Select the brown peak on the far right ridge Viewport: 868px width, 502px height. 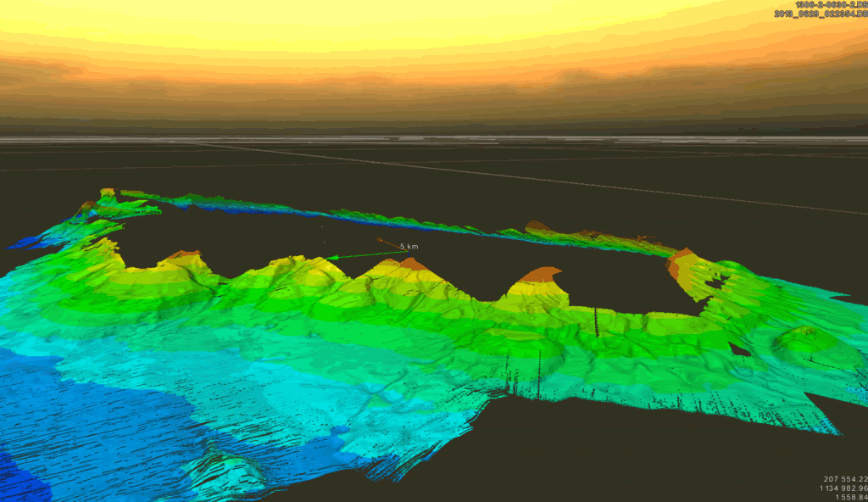pos(678,257)
